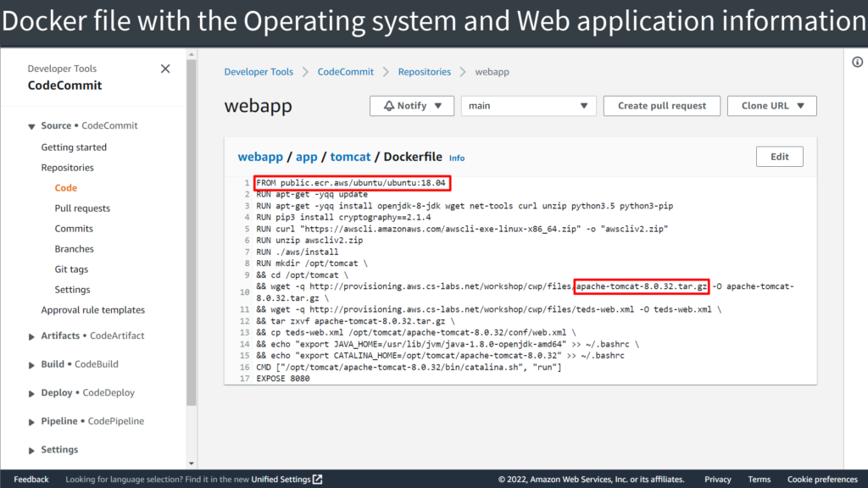Click the sidebar vertical scrollbar thumb
The height and width of the screenshot is (488, 868).
(x=192, y=232)
